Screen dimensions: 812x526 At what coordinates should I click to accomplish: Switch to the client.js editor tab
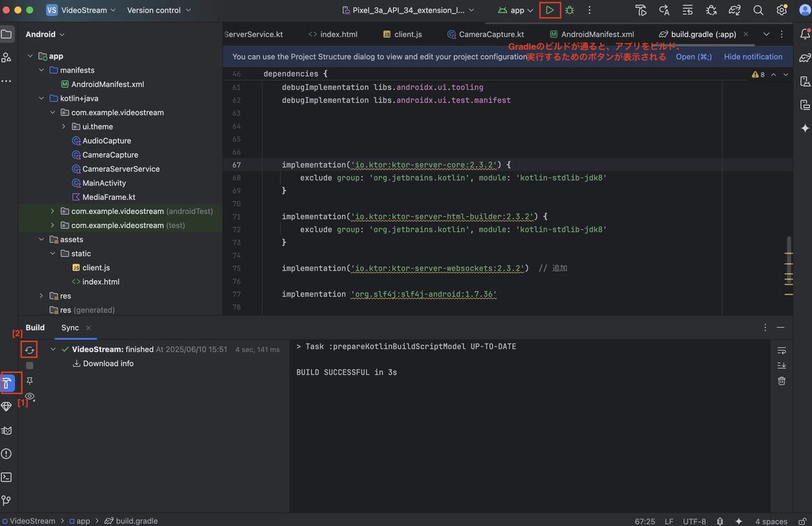point(402,35)
